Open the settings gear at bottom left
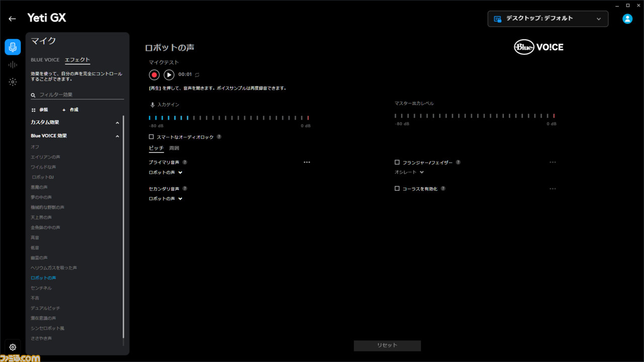 coord(13,347)
